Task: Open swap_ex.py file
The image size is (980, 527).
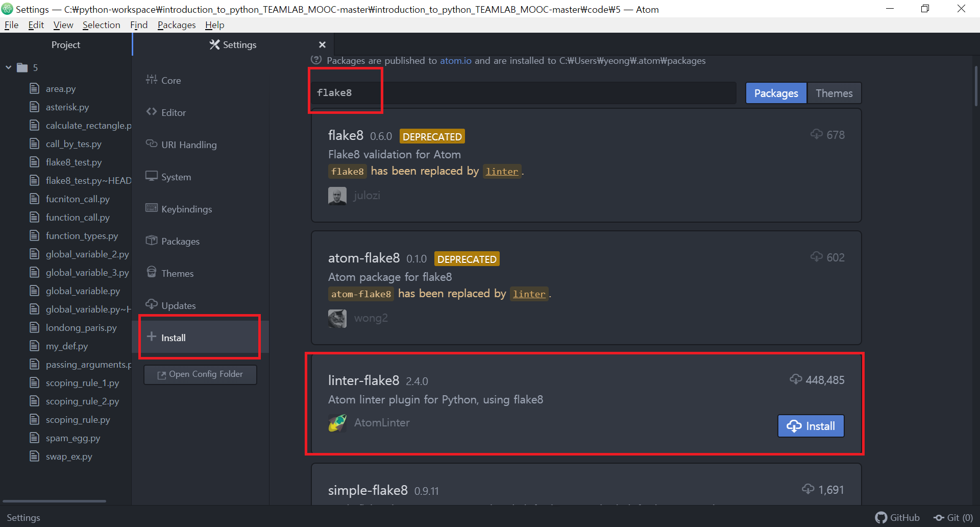Action: [x=69, y=457]
